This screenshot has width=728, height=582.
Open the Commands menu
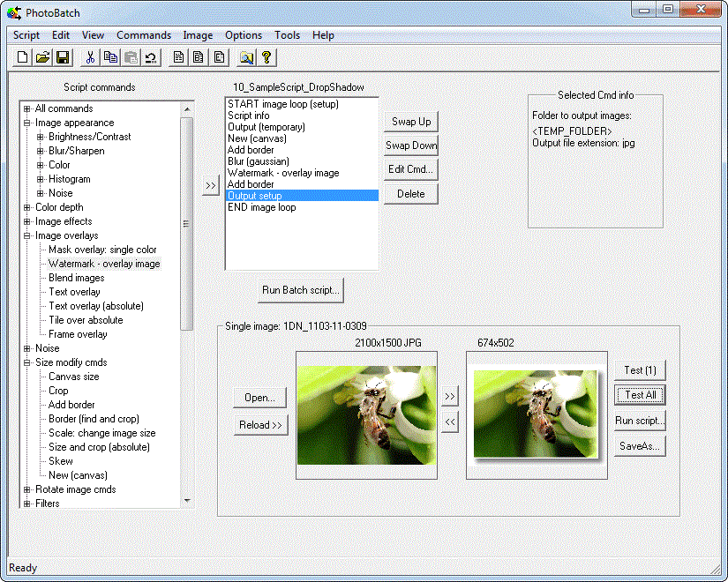pos(143,35)
